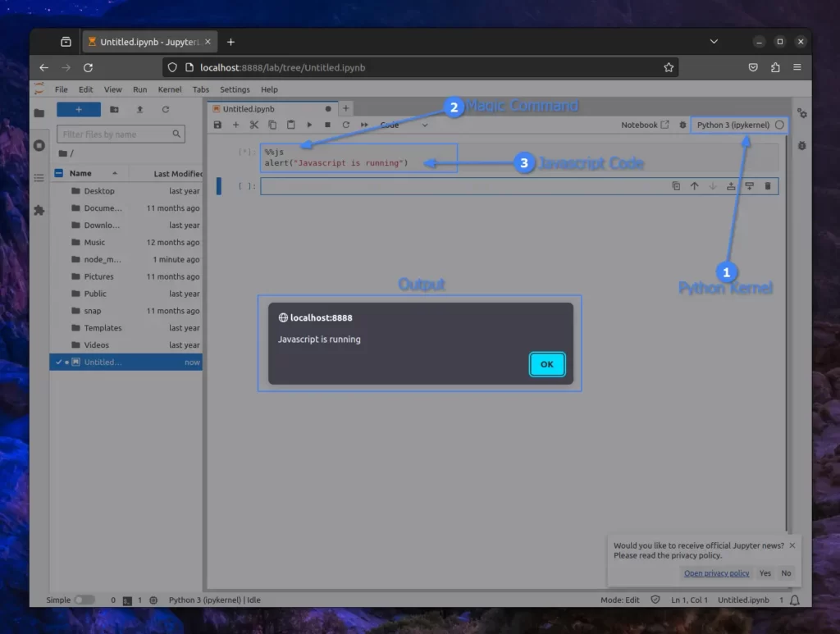
Task: Select the Templates folder row
Action: click(126, 328)
